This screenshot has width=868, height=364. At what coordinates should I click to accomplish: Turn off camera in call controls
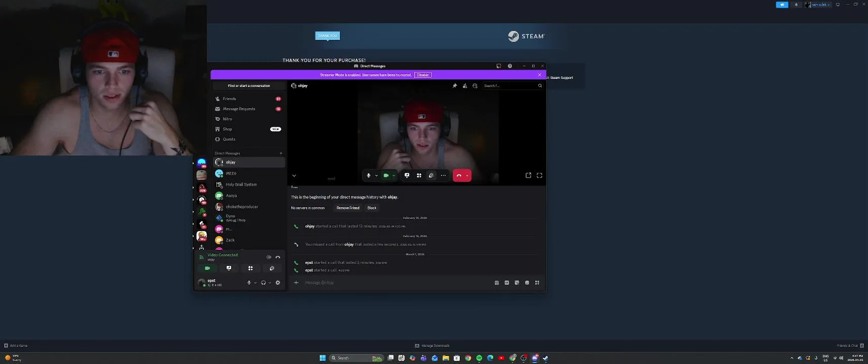pos(386,175)
